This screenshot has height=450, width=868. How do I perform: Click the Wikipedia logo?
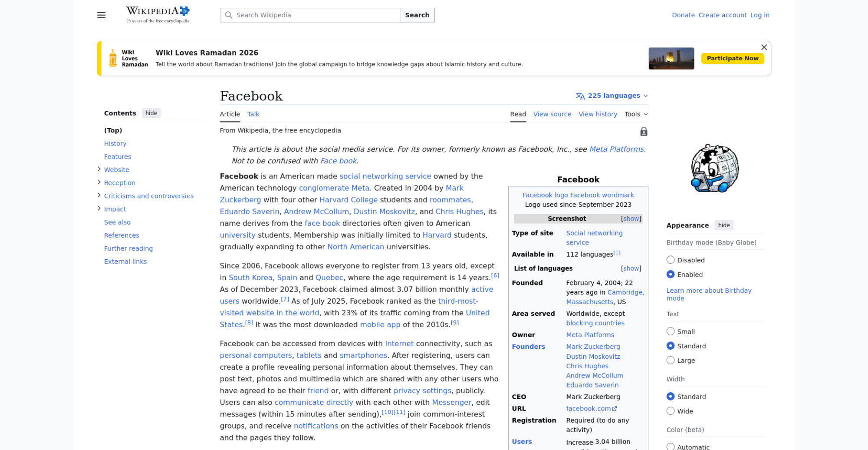(x=158, y=15)
